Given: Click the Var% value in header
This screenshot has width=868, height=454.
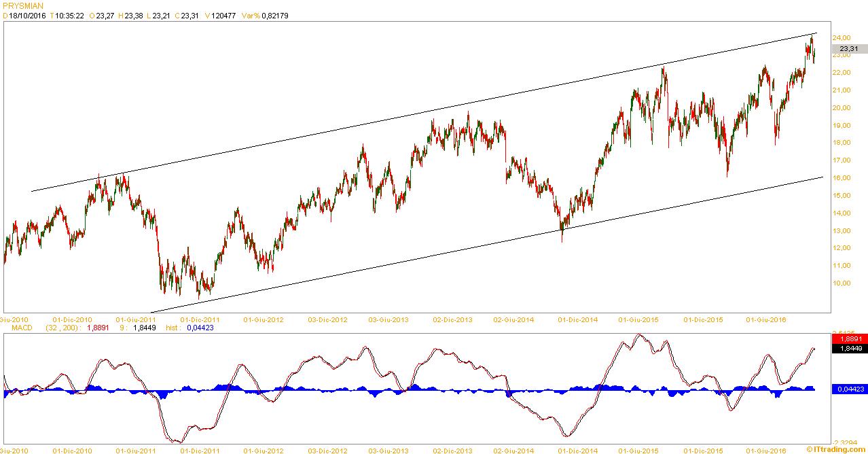Looking at the screenshot, I should (x=275, y=16).
